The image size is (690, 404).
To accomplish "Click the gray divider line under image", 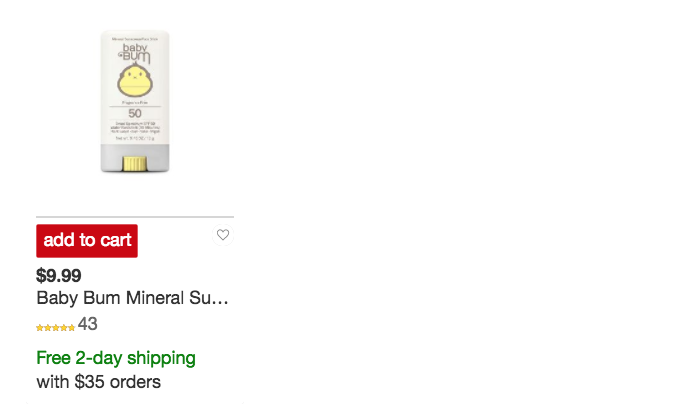I will [x=135, y=217].
